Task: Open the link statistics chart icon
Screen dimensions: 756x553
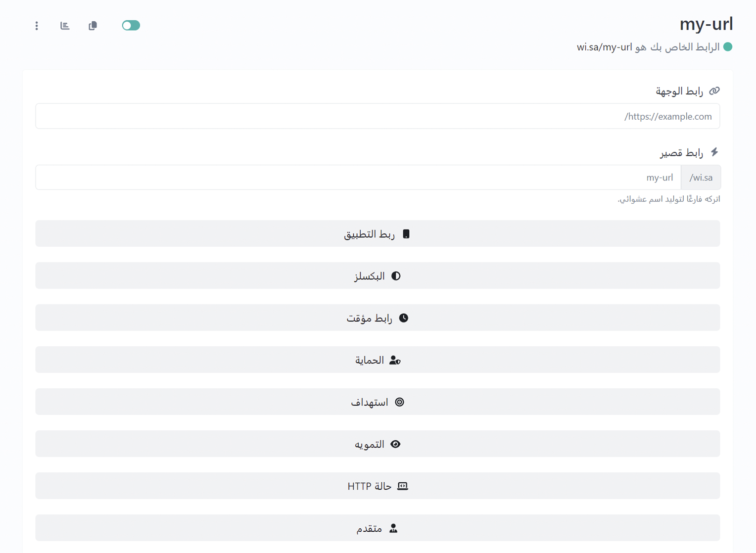Action: 65,26
